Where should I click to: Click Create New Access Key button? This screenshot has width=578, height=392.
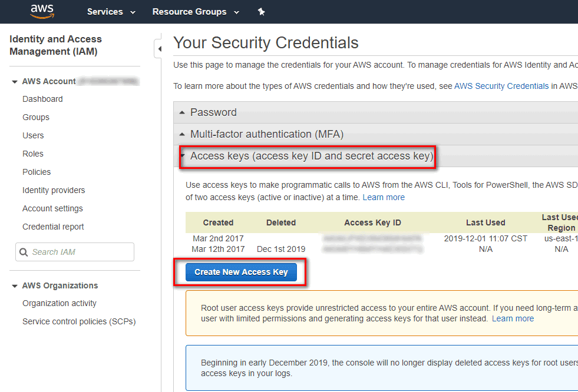pyautogui.click(x=241, y=273)
